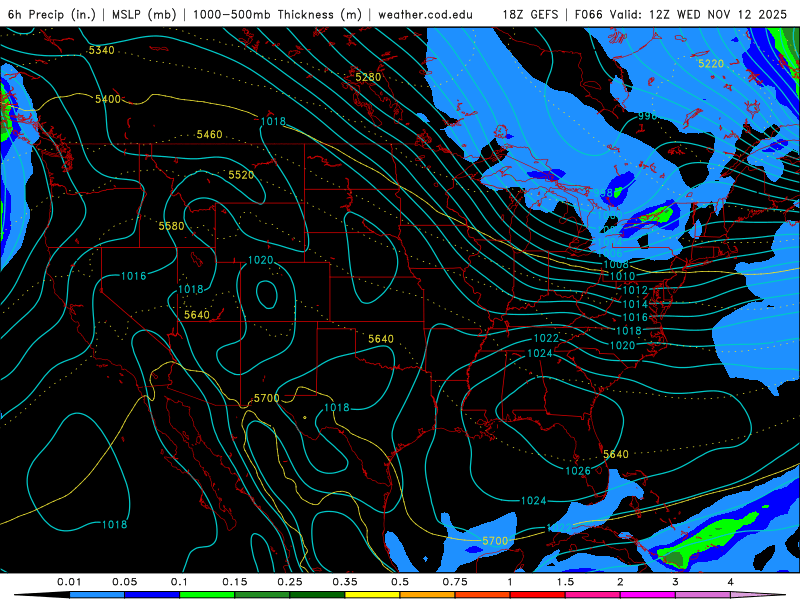Click the 1012 isobar label
This screenshot has width=800, height=600.
pyautogui.click(x=635, y=290)
